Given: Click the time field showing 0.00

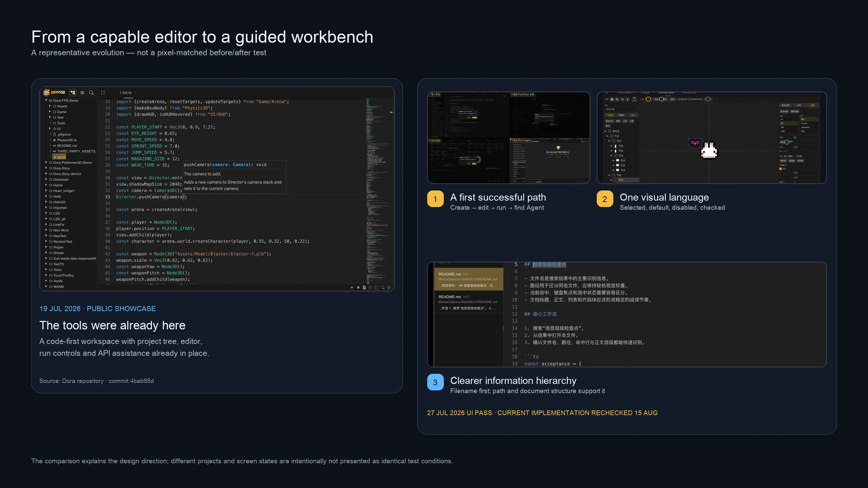Looking at the screenshot, I should [806, 147].
